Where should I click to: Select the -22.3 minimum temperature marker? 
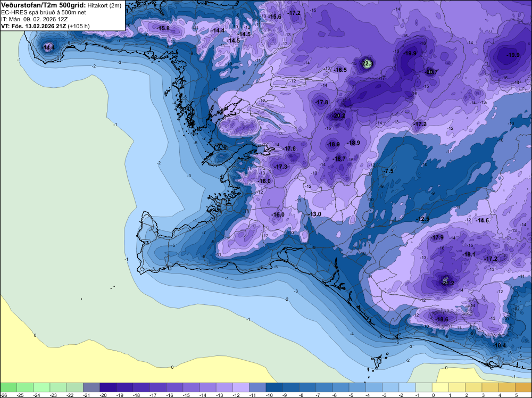click(367, 63)
